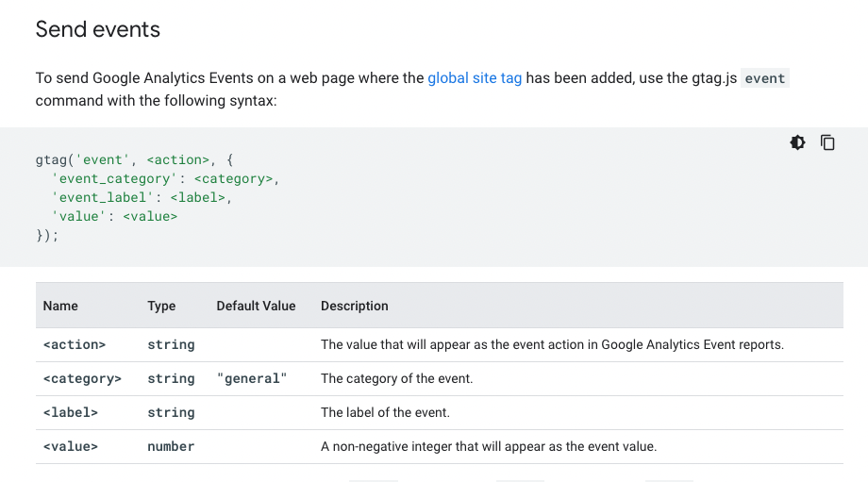Click the Default Value column header
Screen dimensions: 868x482
click(x=256, y=306)
